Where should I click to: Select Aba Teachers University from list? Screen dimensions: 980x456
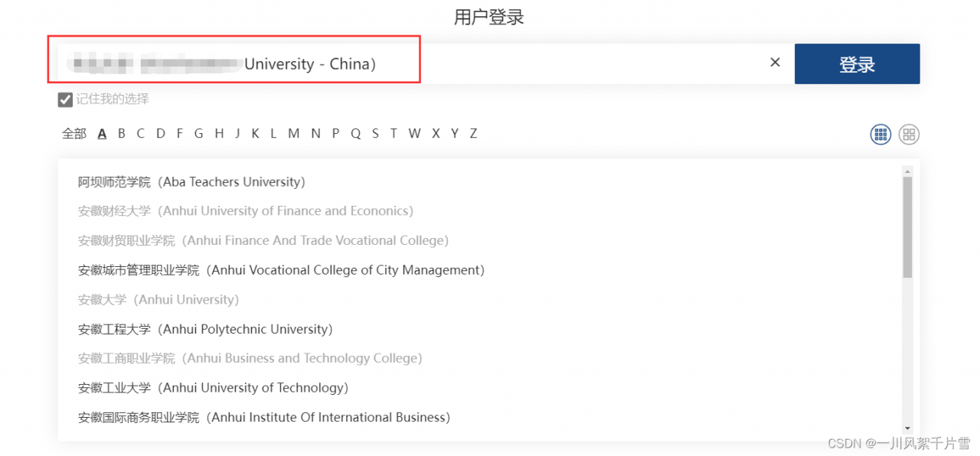click(x=191, y=182)
